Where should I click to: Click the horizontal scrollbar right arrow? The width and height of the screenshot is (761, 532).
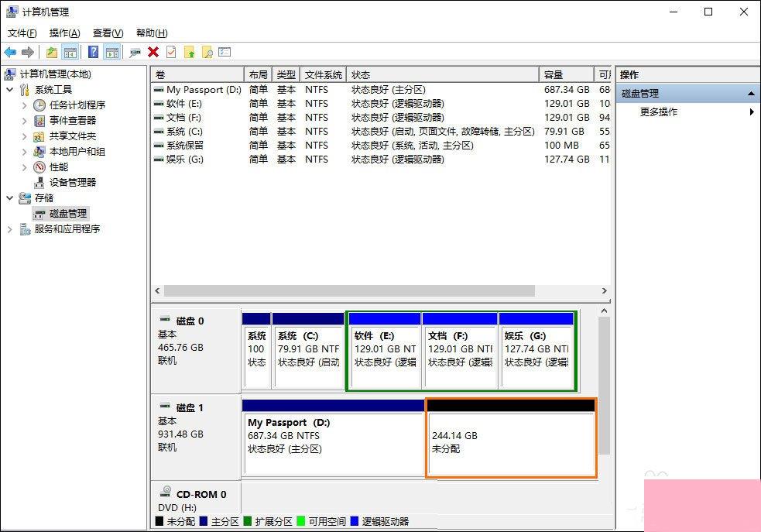(x=605, y=290)
